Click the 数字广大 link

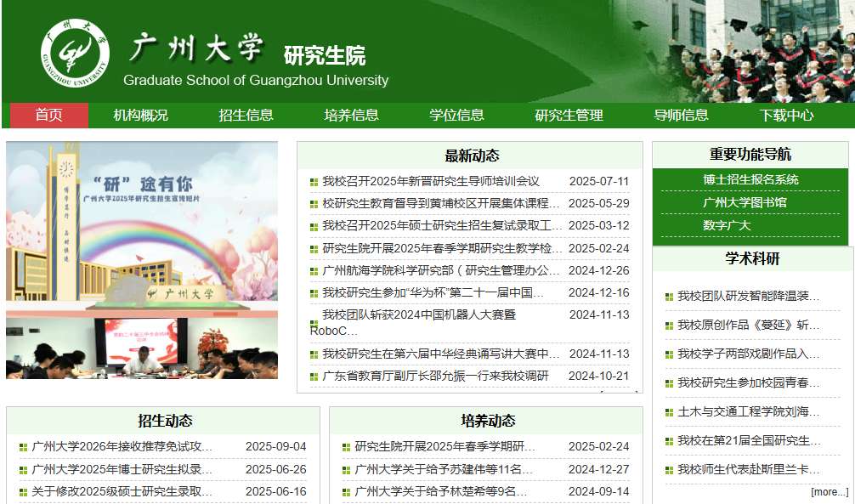pos(727,226)
